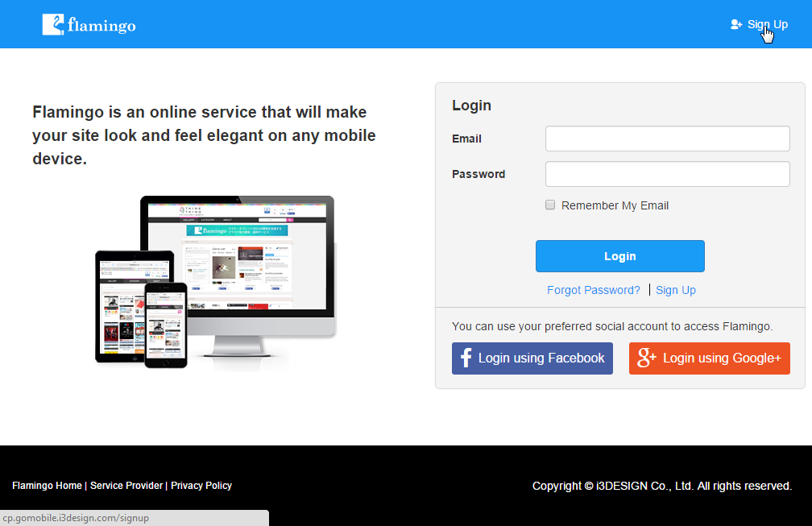Click the Remember My Email label text
Viewport: 812px width, 526px height.
tap(615, 205)
